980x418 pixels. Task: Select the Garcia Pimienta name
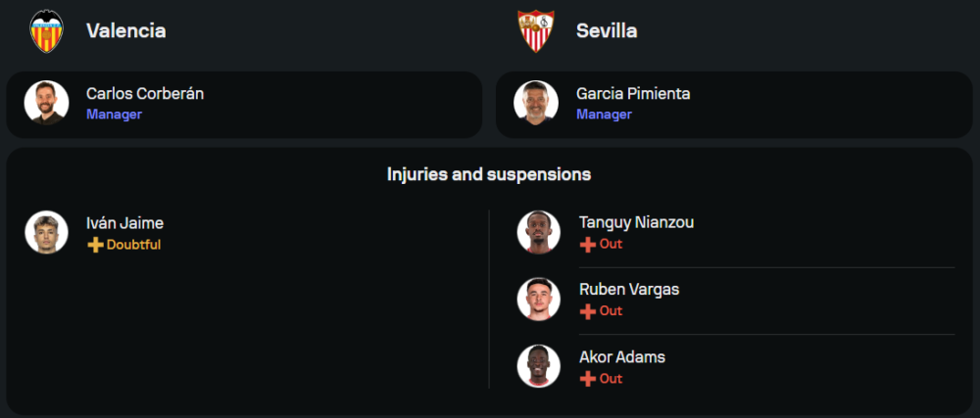(633, 94)
